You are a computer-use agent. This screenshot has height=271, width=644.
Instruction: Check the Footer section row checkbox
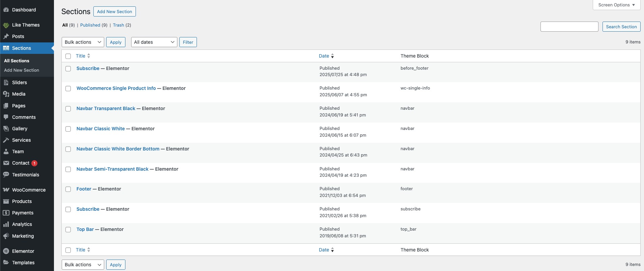coord(68,189)
